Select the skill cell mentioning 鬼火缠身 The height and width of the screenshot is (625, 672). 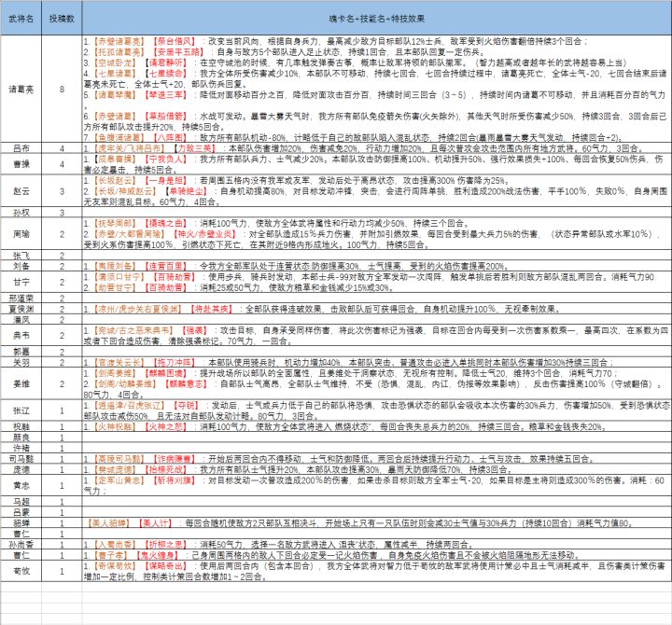click(x=377, y=555)
